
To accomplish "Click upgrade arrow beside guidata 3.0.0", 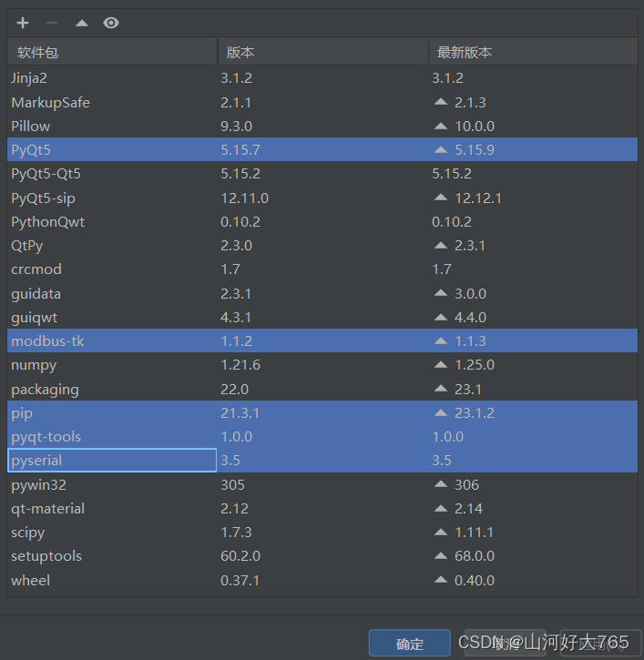I will [441, 292].
